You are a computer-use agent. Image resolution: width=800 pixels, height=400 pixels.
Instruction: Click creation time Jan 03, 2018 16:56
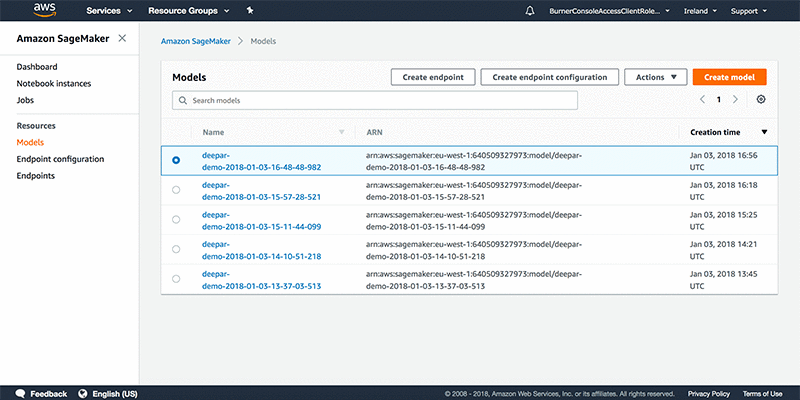pos(724,161)
